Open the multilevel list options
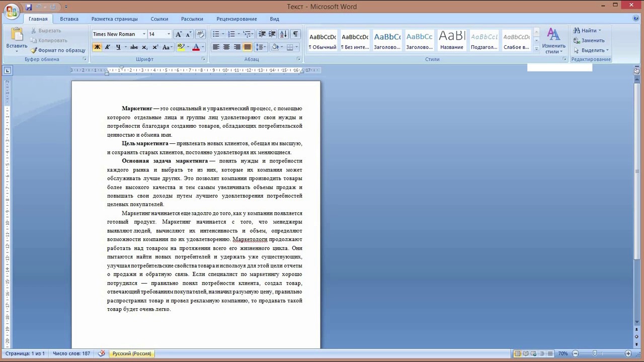The height and width of the screenshot is (362, 644). (x=249, y=34)
